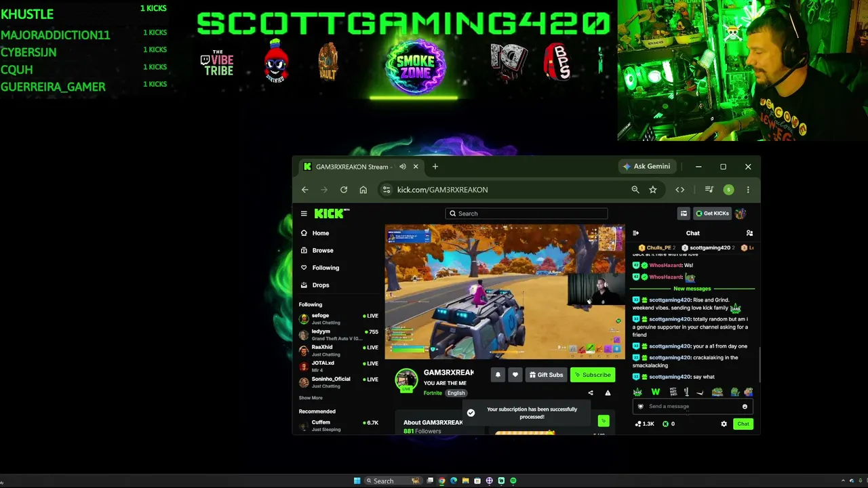Screen dimensions: 868x488
Task: Open site information icon in address bar
Action: [386, 190]
